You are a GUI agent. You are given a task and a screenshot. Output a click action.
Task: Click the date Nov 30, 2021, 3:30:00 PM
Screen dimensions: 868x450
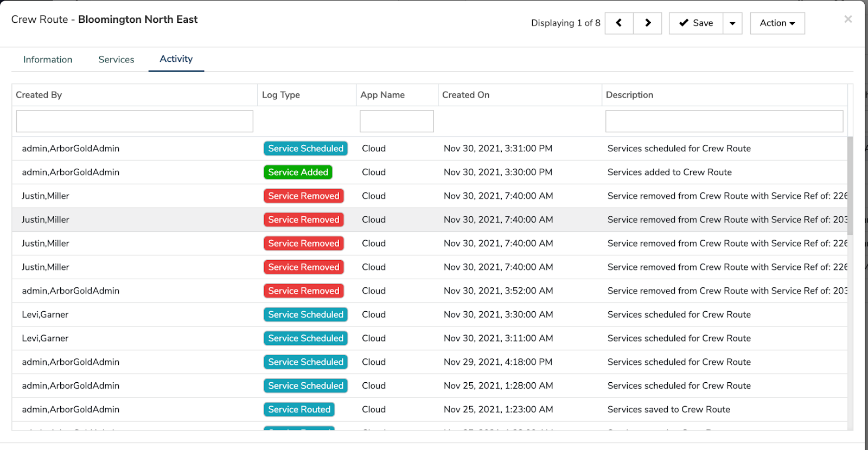pos(498,172)
